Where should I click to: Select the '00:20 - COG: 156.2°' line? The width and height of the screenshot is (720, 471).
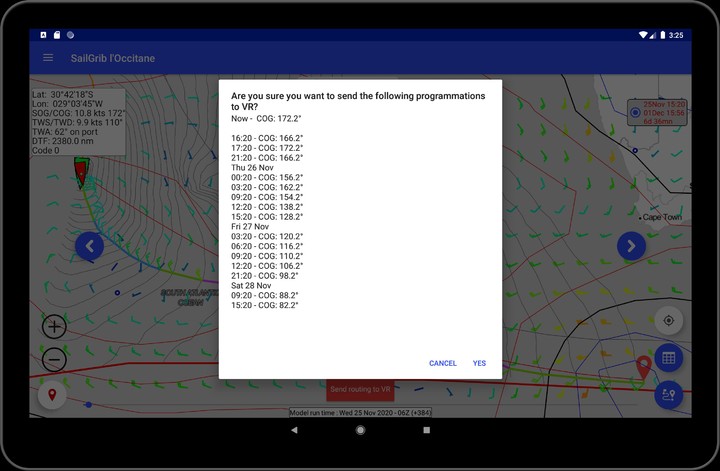click(267, 178)
